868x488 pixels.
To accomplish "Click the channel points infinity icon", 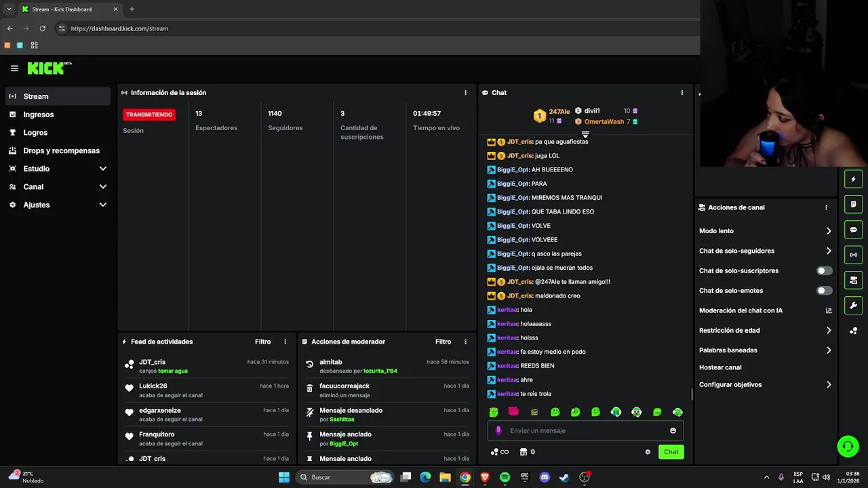I will point(500,452).
